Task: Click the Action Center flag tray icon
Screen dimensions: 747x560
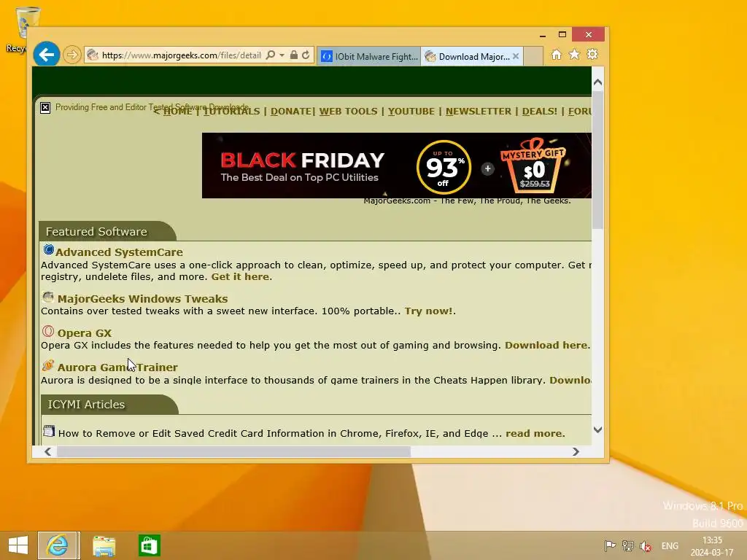Action: tap(610, 545)
